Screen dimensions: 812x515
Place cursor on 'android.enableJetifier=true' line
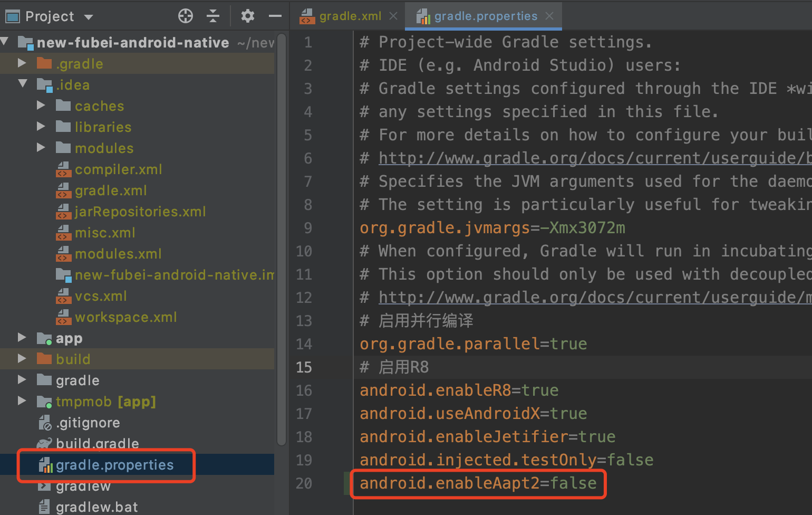487,436
